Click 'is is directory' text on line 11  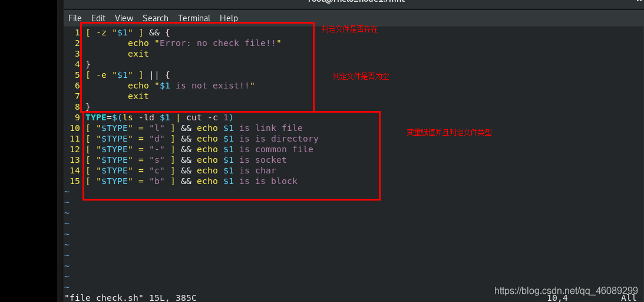click(x=279, y=139)
